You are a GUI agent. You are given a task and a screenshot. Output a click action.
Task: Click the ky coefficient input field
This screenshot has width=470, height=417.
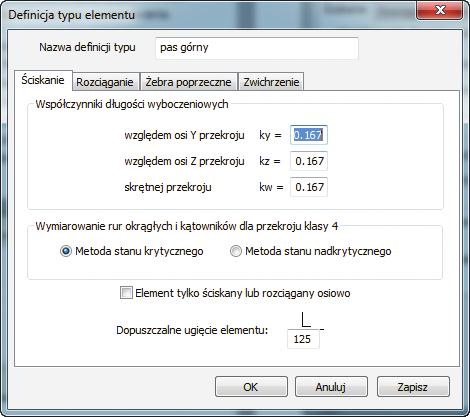(x=309, y=135)
